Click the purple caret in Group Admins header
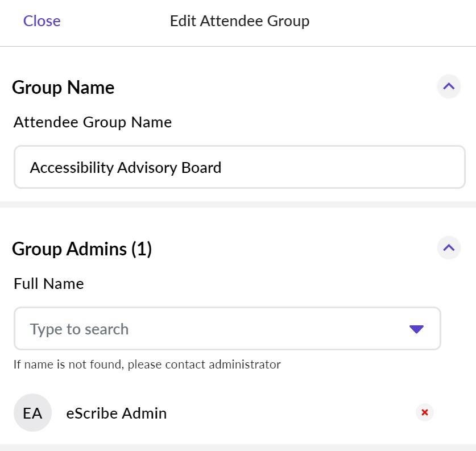Image resolution: width=476 pixels, height=451 pixels. (x=448, y=247)
